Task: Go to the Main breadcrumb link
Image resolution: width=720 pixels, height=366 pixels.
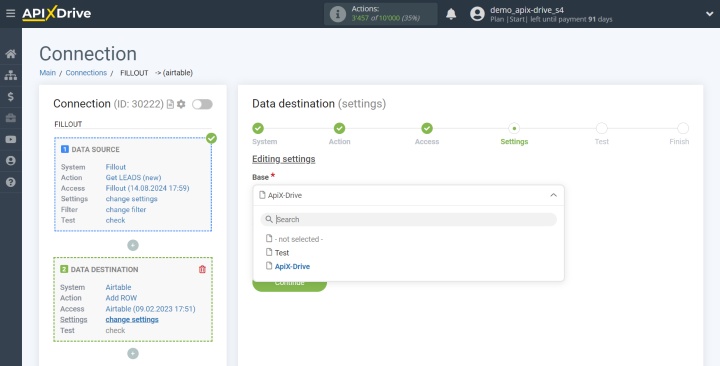Action: pos(47,73)
